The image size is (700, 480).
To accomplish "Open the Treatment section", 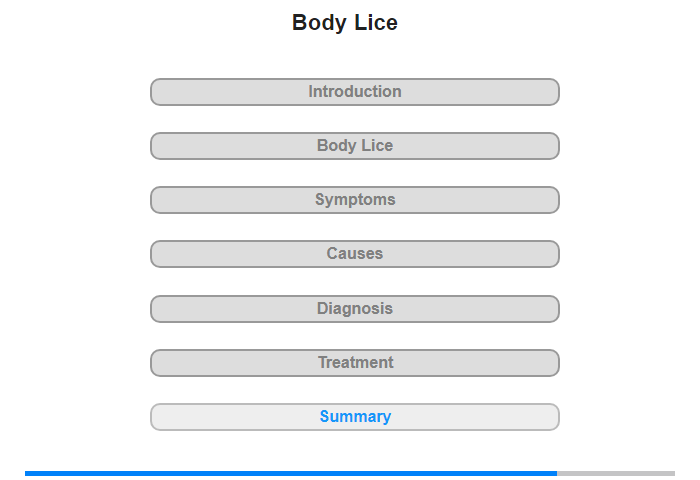I will point(355,363).
